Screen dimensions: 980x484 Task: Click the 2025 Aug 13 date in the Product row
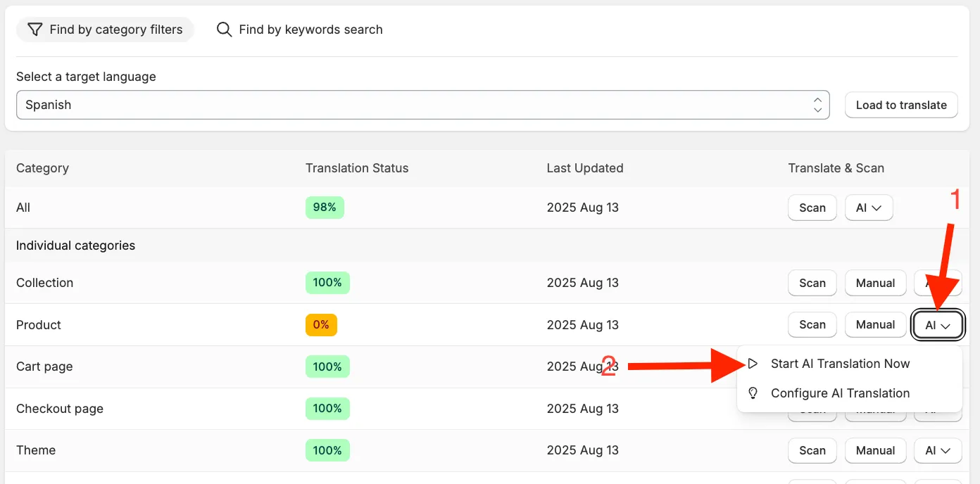pos(583,325)
